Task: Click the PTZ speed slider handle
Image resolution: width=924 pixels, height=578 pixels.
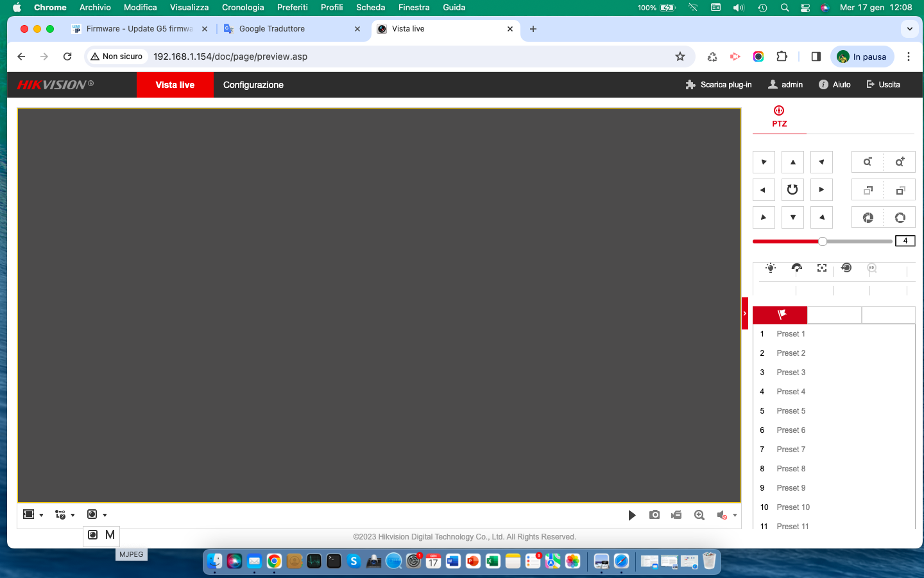Action: (x=823, y=241)
